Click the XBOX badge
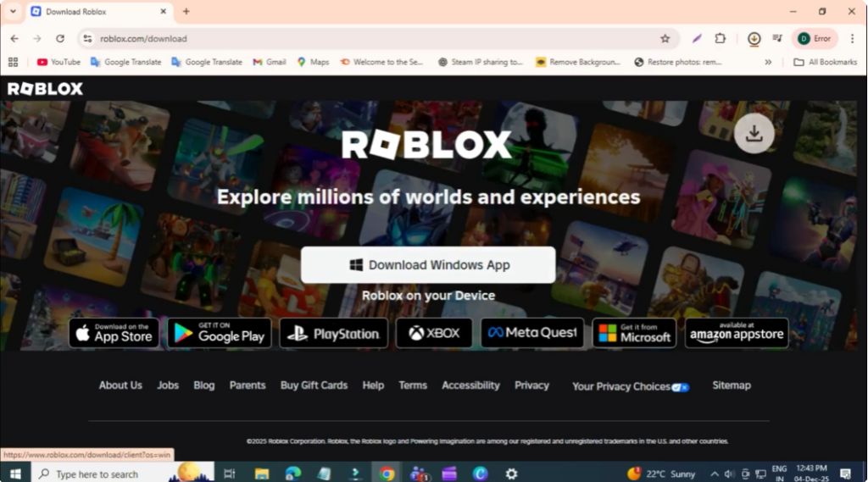Screen dimensions: 868x482 [434, 333]
